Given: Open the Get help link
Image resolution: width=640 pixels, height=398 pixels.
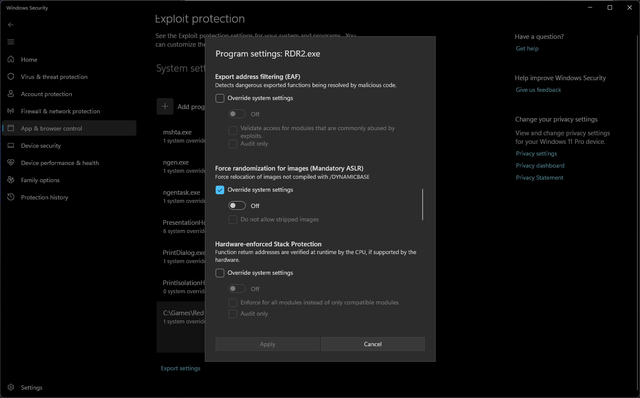Looking at the screenshot, I should [527, 49].
